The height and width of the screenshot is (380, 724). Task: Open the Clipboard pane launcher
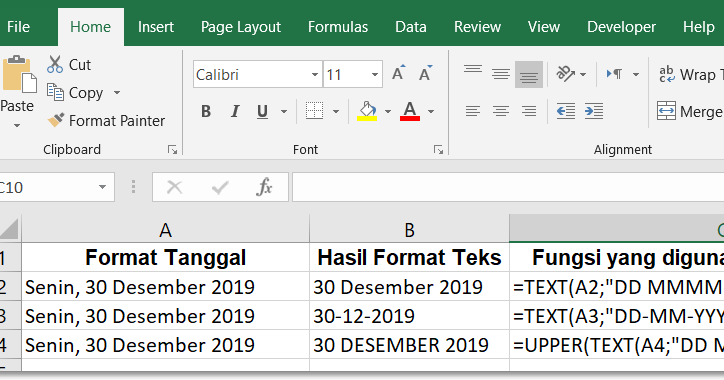click(x=172, y=150)
